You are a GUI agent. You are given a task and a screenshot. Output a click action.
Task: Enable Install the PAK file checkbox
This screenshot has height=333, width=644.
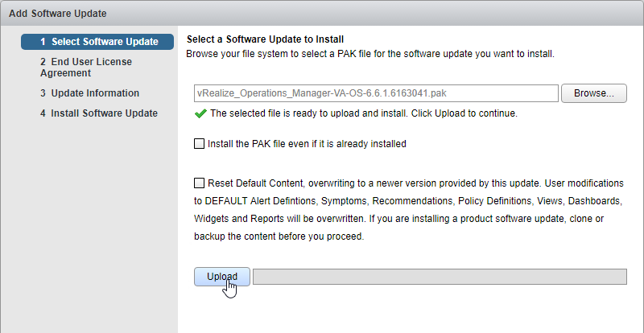(199, 144)
